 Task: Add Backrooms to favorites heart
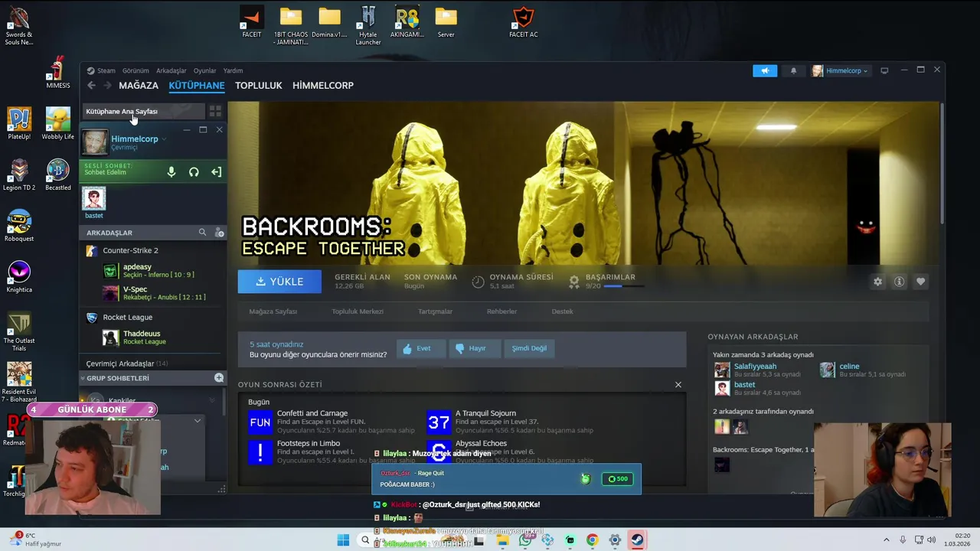click(920, 282)
